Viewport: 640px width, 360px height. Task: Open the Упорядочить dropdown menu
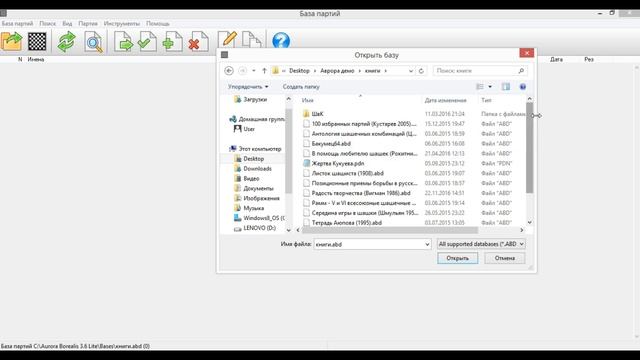point(248,87)
